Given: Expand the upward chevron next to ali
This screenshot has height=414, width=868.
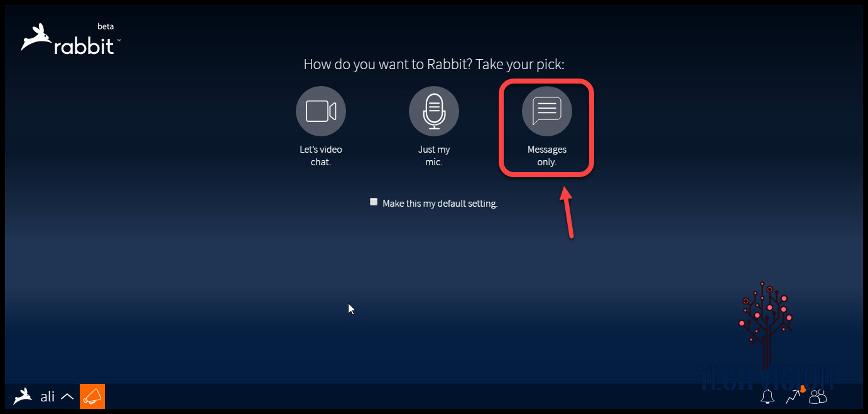Looking at the screenshot, I should tap(67, 396).
